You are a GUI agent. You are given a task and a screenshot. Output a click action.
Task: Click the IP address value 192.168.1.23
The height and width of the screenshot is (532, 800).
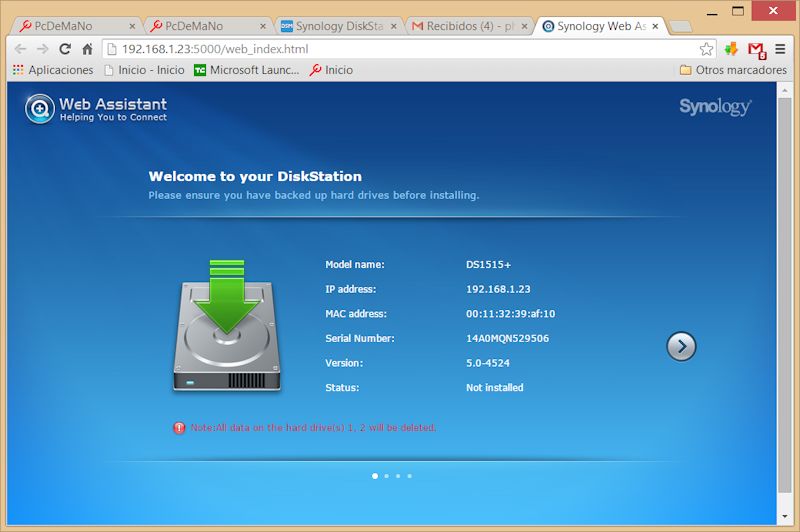pyautogui.click(x=498, y=289)
